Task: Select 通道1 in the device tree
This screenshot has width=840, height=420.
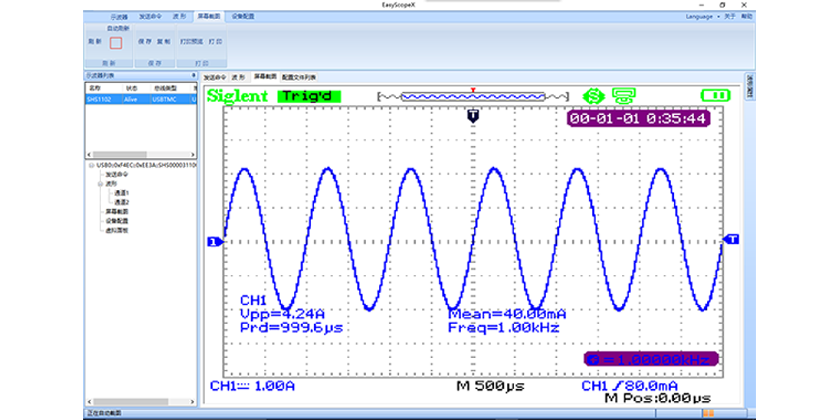Action: tap(121, 192)
